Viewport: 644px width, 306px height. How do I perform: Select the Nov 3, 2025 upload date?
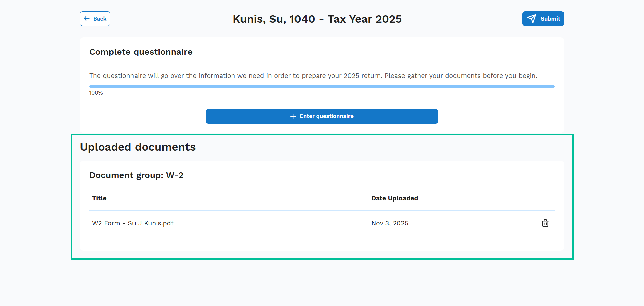tap(390, 223)
